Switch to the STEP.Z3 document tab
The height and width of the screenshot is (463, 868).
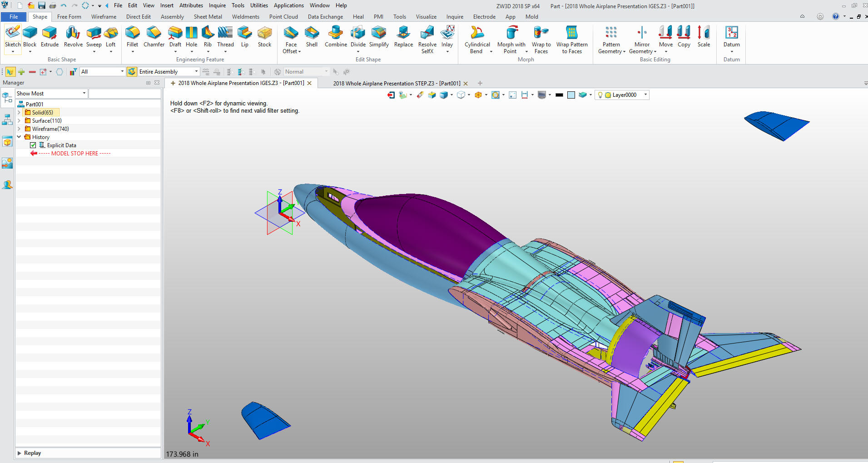tap(396, 84)
